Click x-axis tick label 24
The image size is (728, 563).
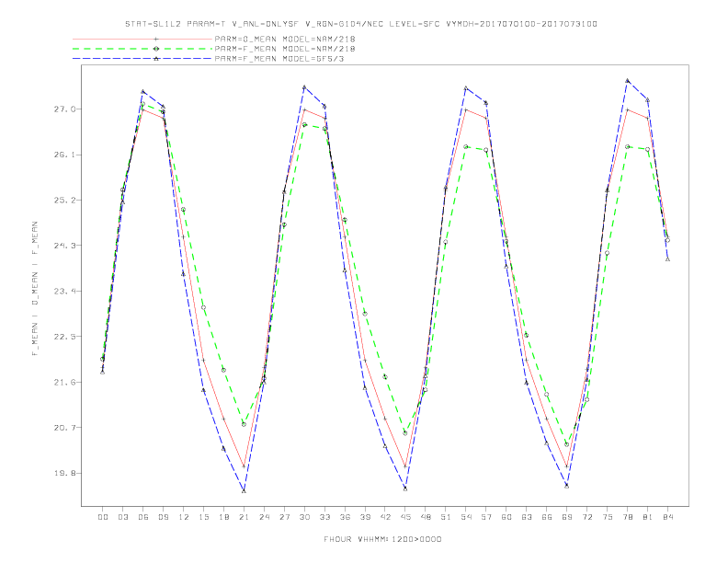click(x=264, y=517)
